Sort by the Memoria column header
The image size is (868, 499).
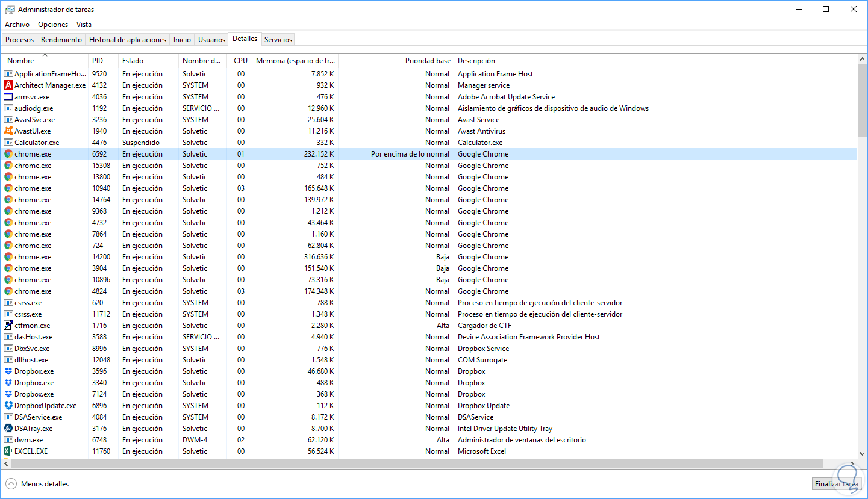coord(295,61)
